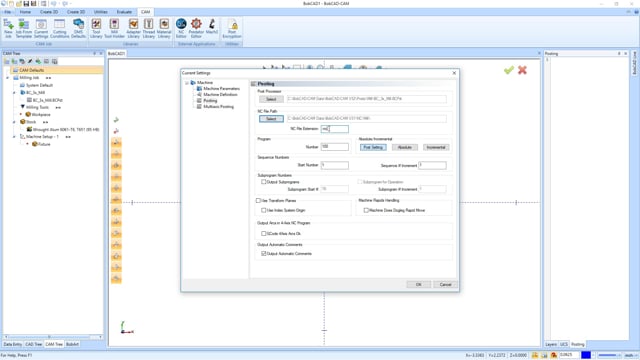The width and height of the screenshot is (640, 360).
Task: Enable the Use Index System Origin checkbox
Action: (264, 210)
